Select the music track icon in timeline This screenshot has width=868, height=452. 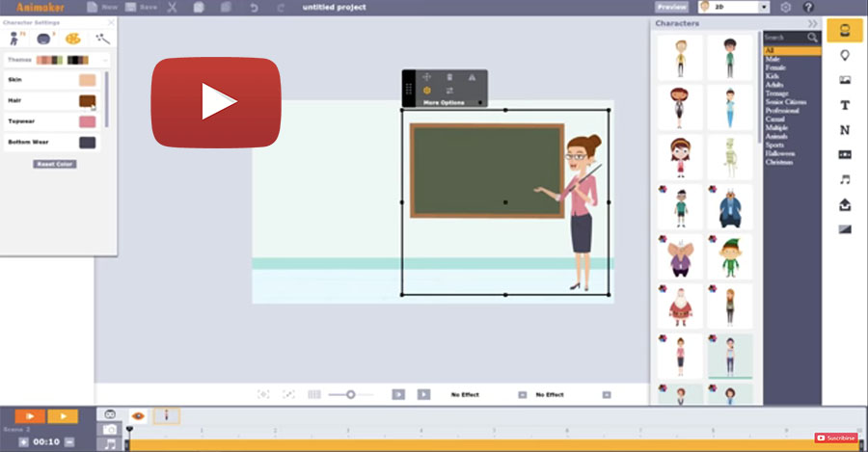pyautogui.click(x=110, y=443)
